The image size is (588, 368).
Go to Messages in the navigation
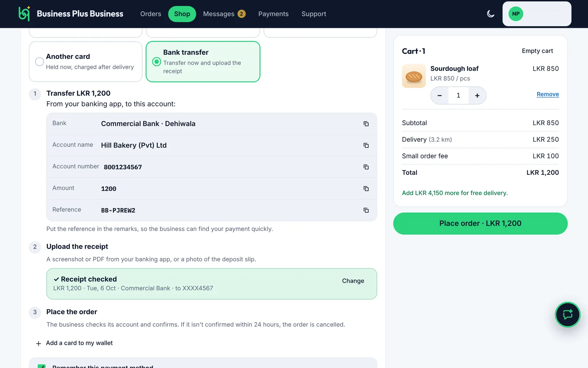click(x=224, y=14)
